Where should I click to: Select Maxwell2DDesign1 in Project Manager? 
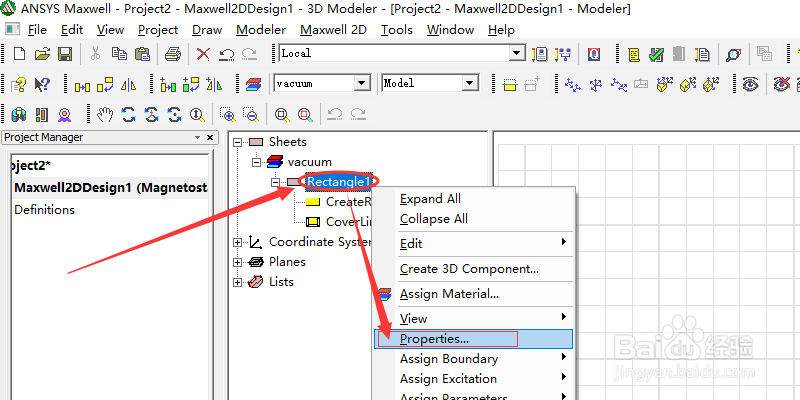(x=111, y=188)
